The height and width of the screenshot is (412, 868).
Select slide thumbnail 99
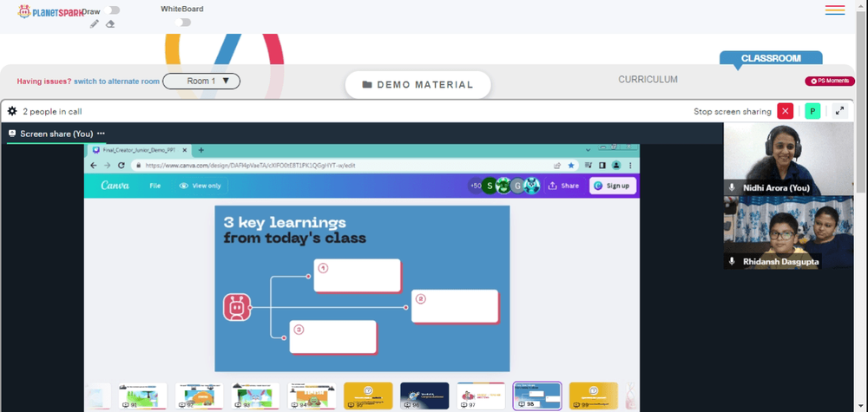(594, 396)
